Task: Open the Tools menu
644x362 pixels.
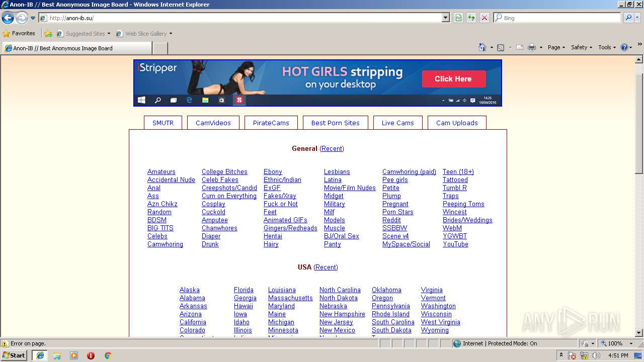Action: [607, 47]
